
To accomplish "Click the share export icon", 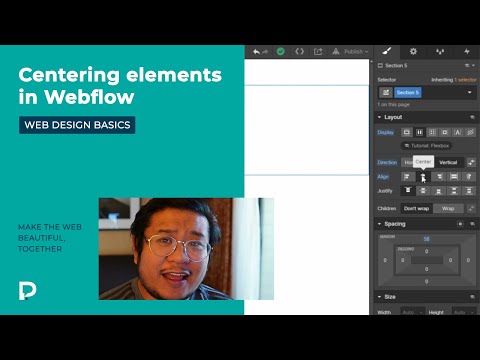I will click(x=318, y=52).
